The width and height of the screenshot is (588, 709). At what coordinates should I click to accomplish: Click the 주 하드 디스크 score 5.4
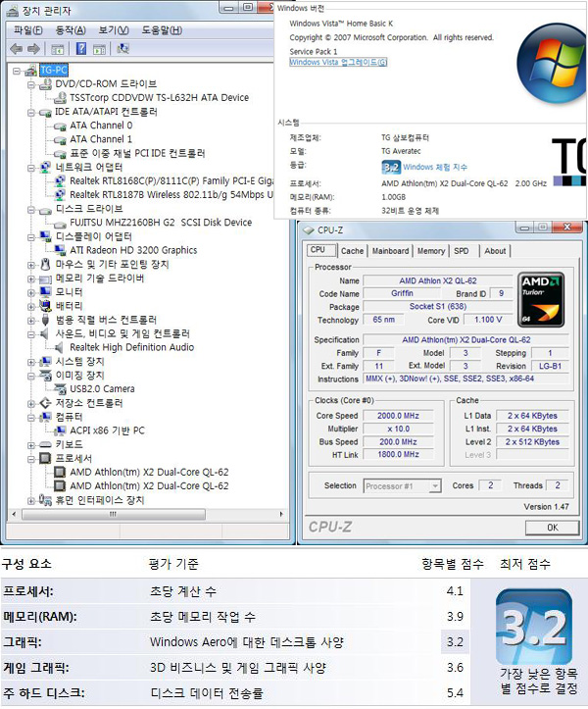click(455, 692)
